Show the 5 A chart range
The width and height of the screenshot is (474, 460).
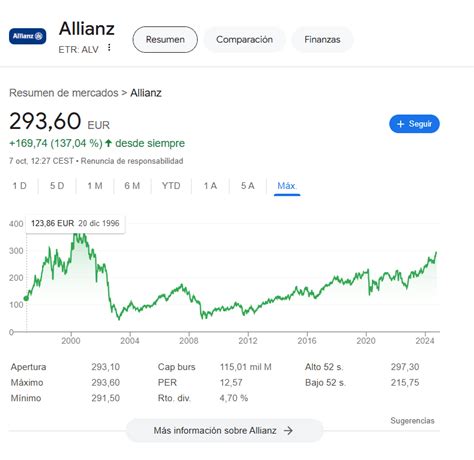point(248,186)
